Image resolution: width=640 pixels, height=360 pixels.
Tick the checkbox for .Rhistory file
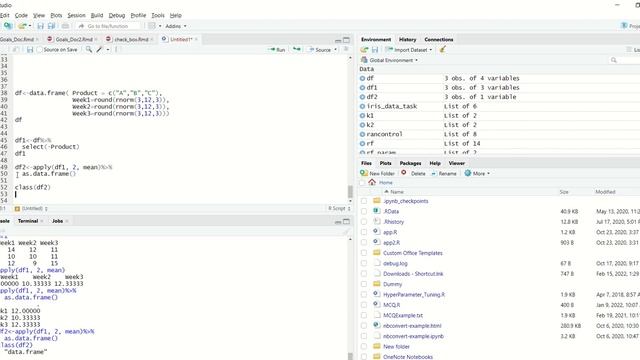click(364, 222)
